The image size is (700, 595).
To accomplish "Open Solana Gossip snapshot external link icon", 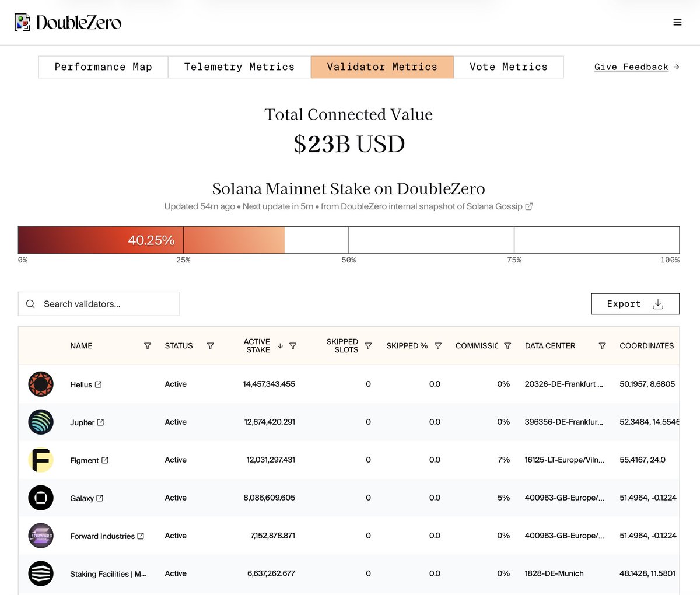I will 529,206.
